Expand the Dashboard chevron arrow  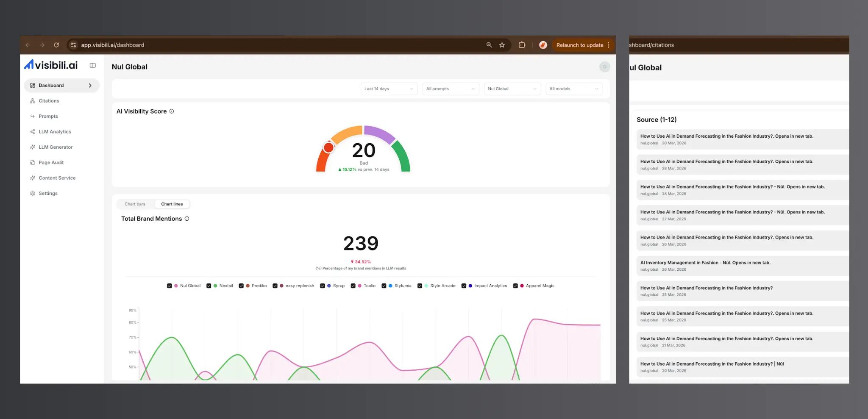[90, 86]
